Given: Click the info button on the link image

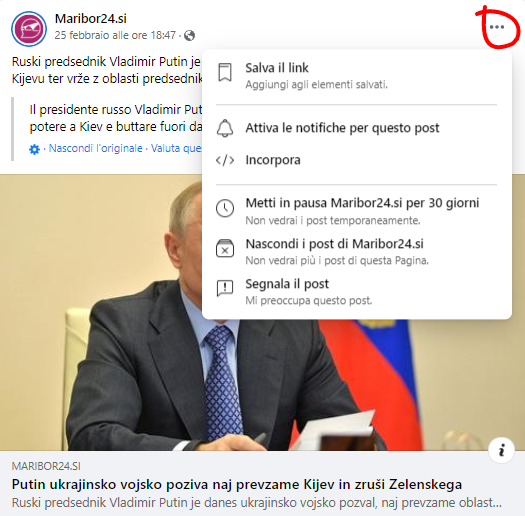Looking at the screenshot, I should (501, 450).
